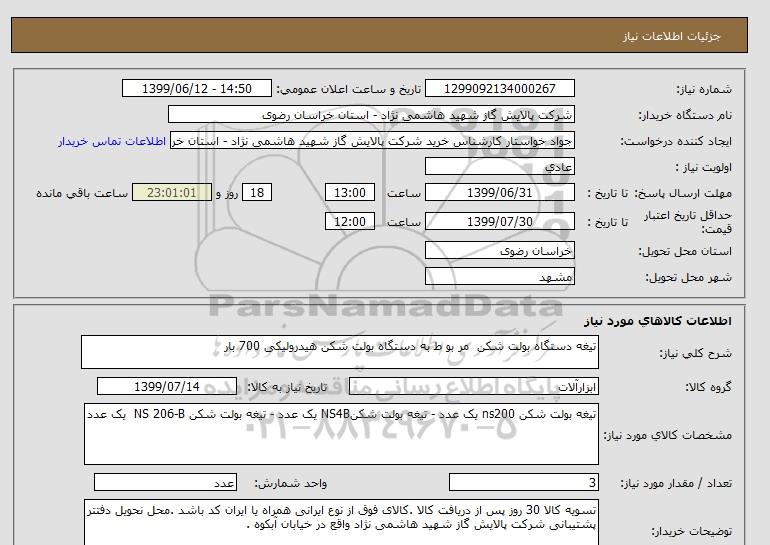Screen dimensions: 770x545
Task: Click delivery city field مشهد
Action: tap(500, 277)
